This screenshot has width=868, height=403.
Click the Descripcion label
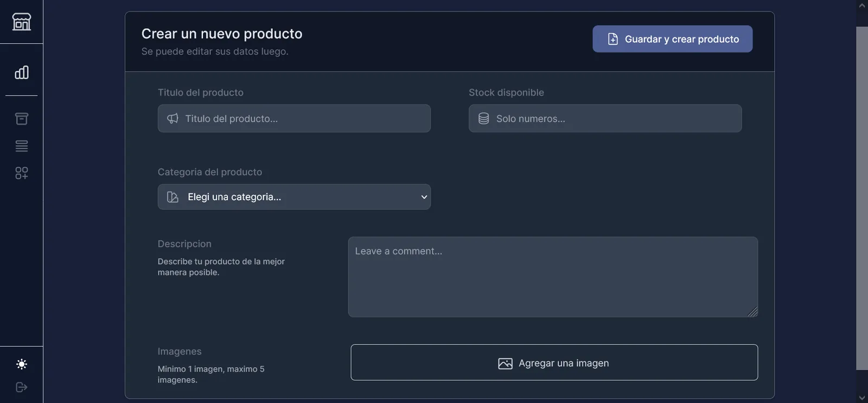coord(184,244)
